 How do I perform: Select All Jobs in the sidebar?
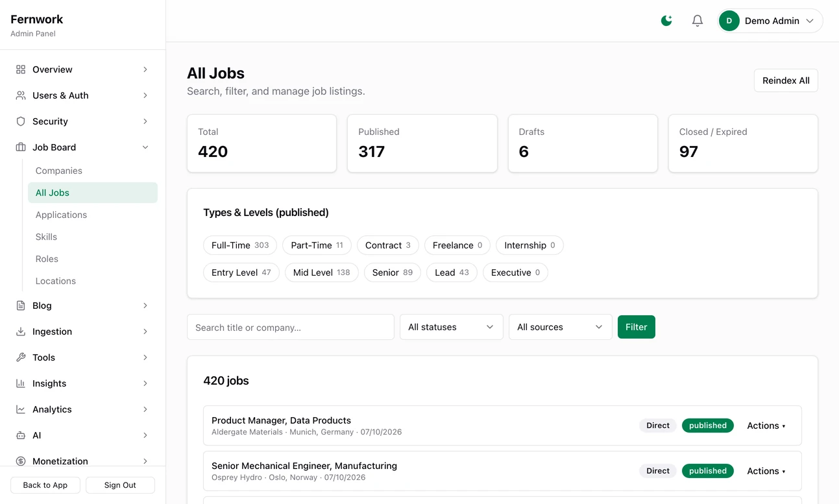tap(93, 193)
